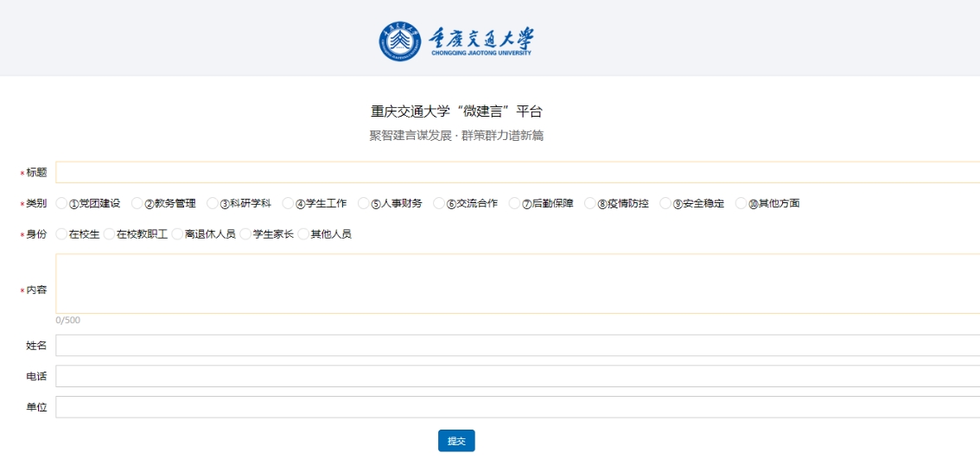Image resolution: width=980 pixels, height=459 pixels.
Task: Click the platform title 重庆交通大学“微建言”平台
Action: (x=456, y=112)
